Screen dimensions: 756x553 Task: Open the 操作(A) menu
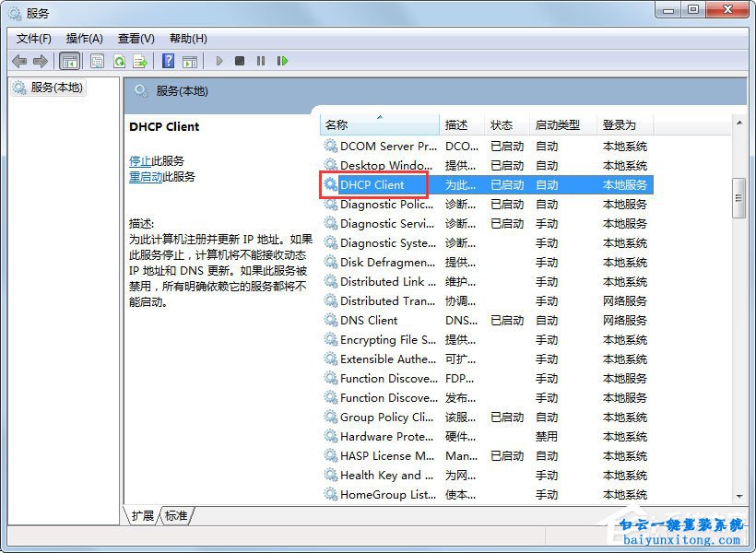(84, 39)
